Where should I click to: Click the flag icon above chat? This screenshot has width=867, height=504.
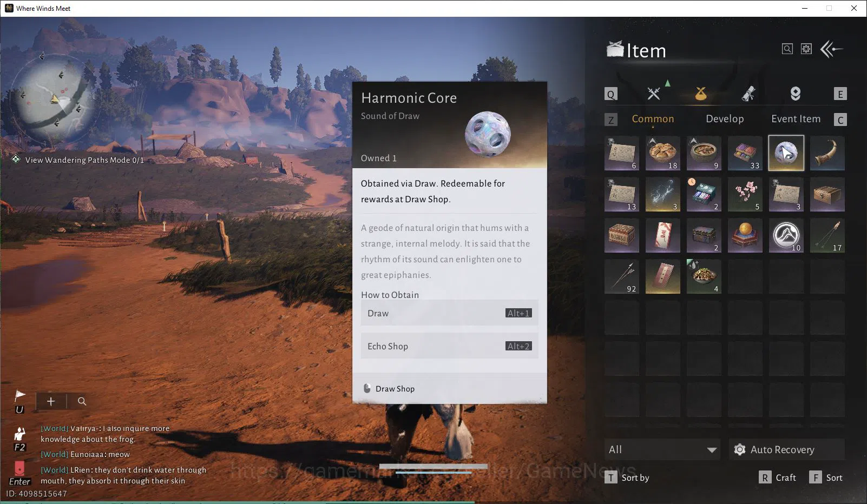coord(20,396)
